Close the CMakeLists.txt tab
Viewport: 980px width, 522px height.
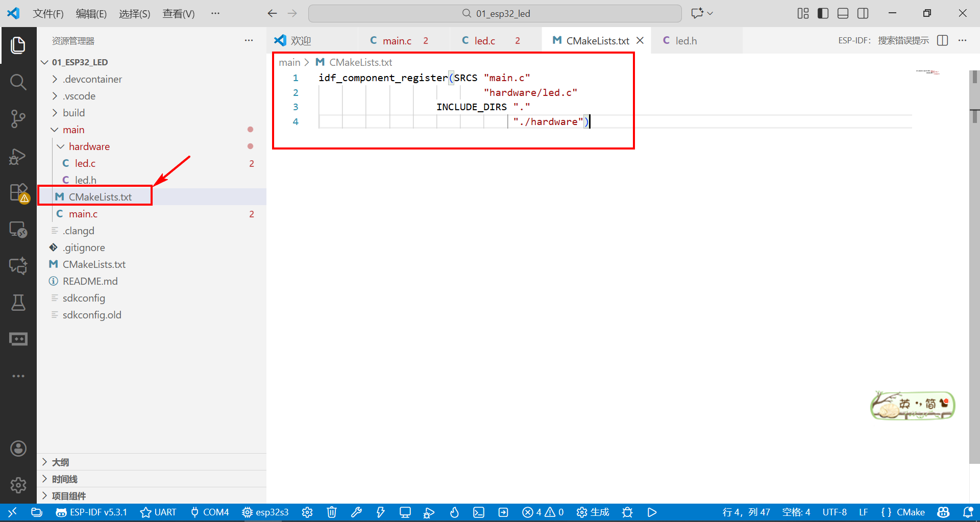tap(640, 40)
